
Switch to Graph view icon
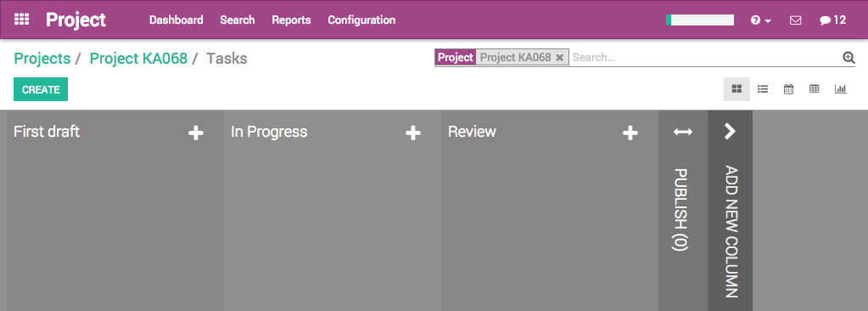pyautogui.click(x=840, y=89)
